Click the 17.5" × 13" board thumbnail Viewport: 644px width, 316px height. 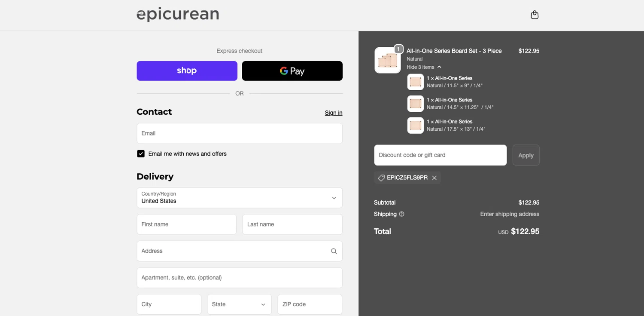click(415, 126)
